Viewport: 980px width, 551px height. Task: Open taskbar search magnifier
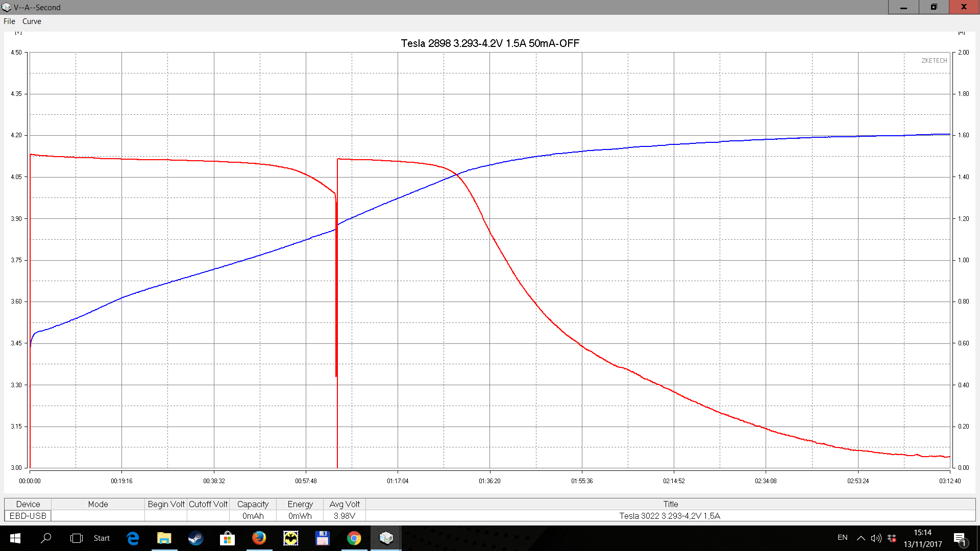[x=46, y=538]
